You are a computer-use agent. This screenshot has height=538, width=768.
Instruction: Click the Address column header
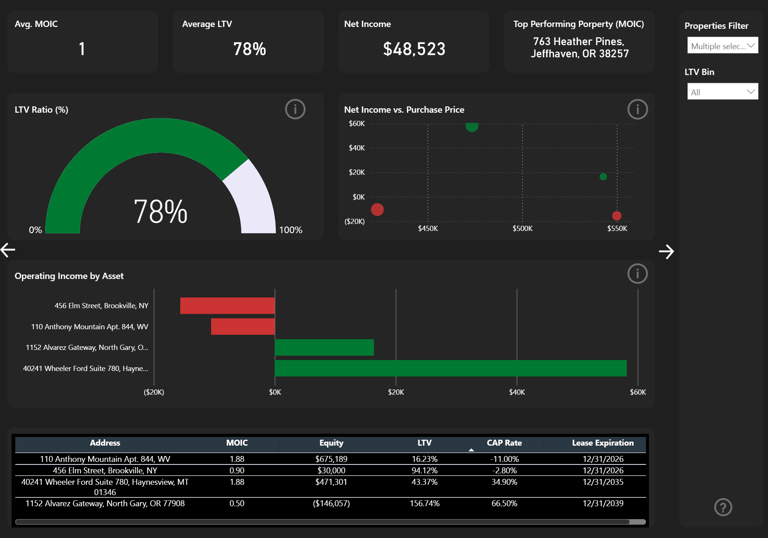point(105,443)
